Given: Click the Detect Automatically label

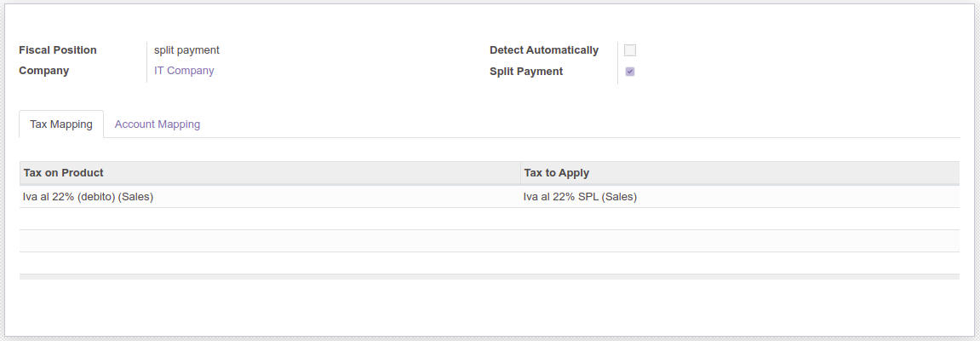Looking at the screenshot, I should coord(544,50).
